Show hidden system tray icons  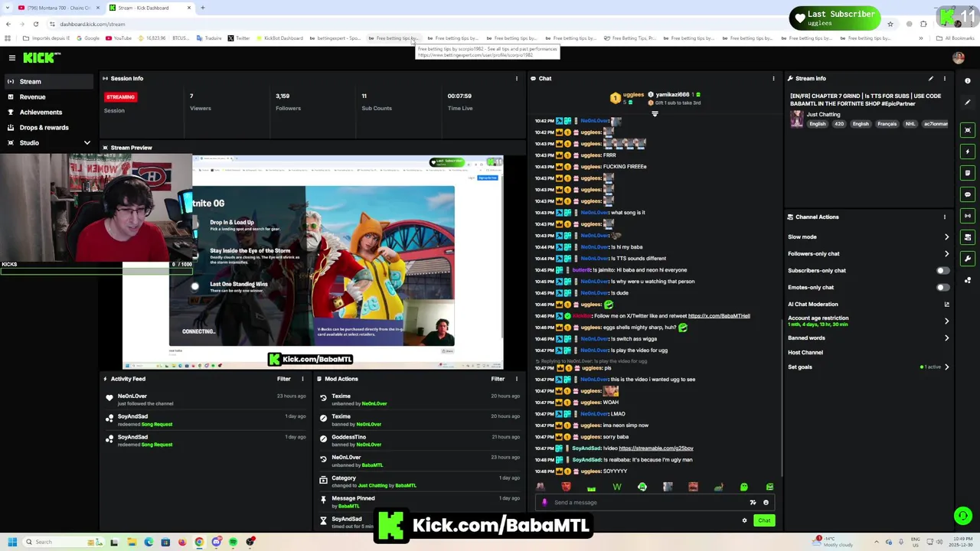(878, 542)
